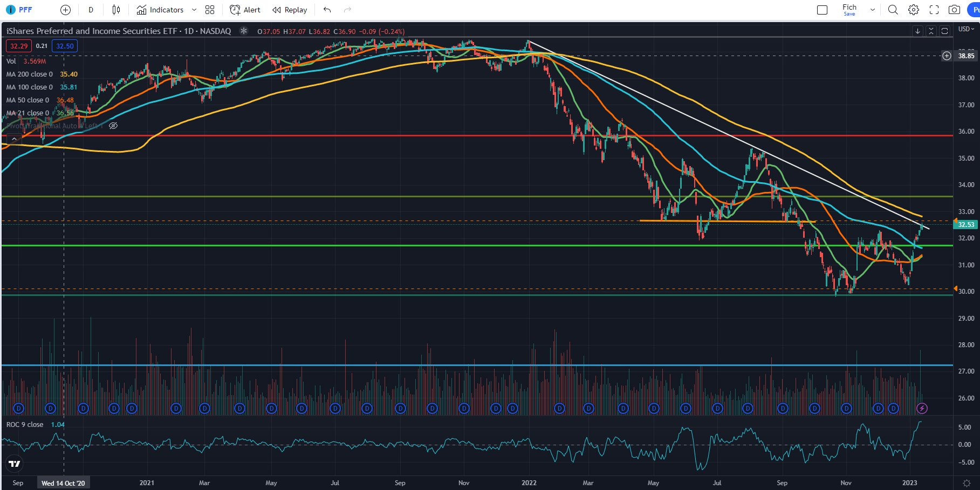Click the 32.53 current price label
980x490 pixels.
point(966,224)
